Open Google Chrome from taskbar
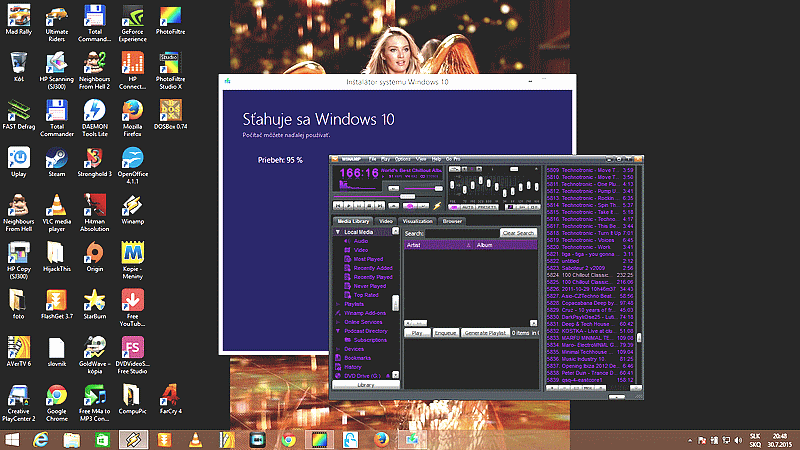 [x=288, y=440]
